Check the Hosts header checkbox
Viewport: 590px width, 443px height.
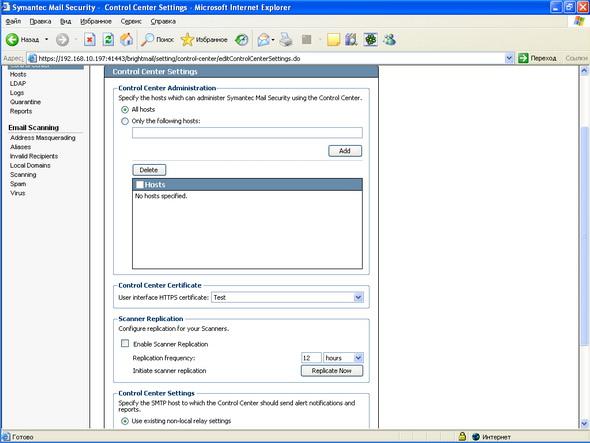point(140,184)
